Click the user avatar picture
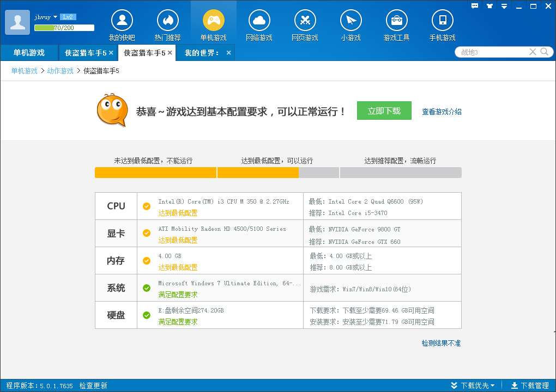 [x=17, y=22]
